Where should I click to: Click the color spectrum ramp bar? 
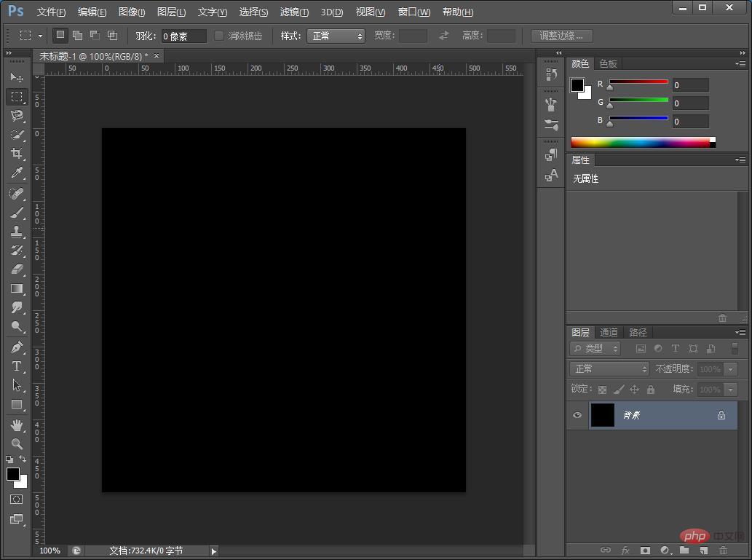pos(643,142)
